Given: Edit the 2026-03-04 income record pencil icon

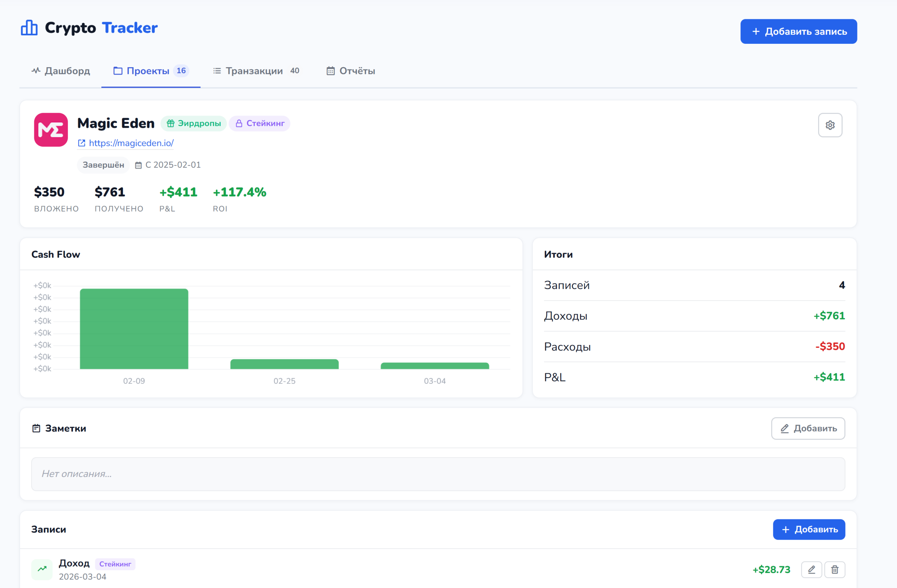Looking at the screenshot, I should point(811,569).
